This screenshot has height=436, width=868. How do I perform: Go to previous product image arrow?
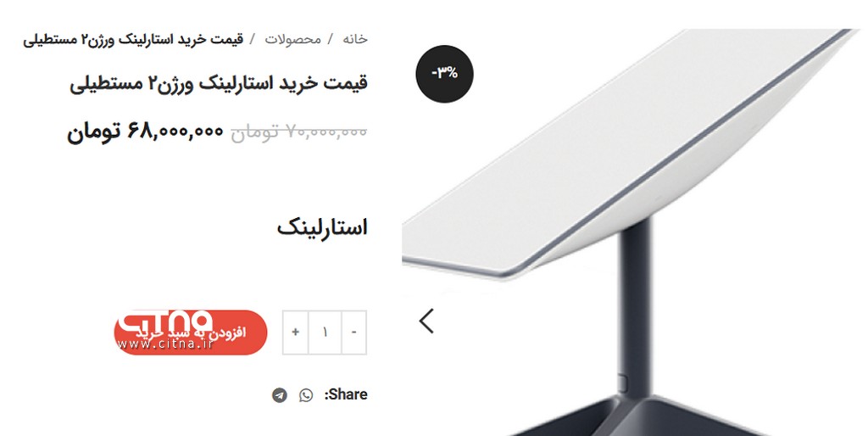[426, 321]
